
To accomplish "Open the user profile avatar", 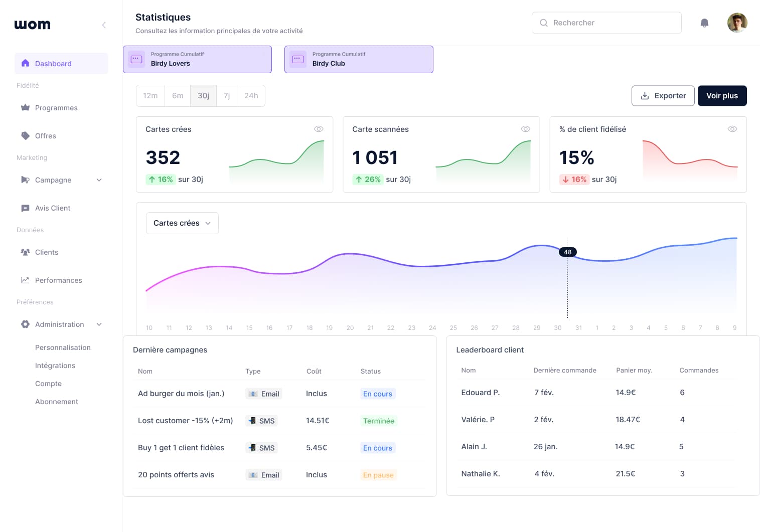I will (737, 23).
